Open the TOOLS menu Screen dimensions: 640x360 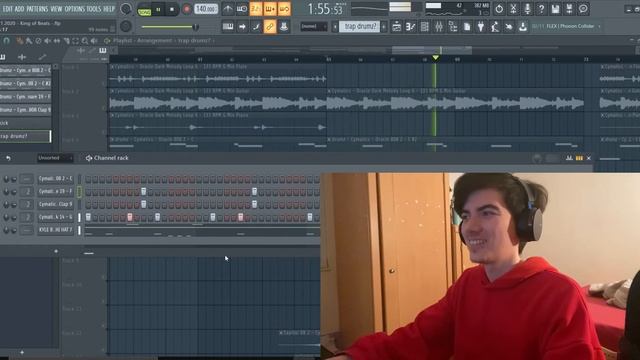click(94, 9)
